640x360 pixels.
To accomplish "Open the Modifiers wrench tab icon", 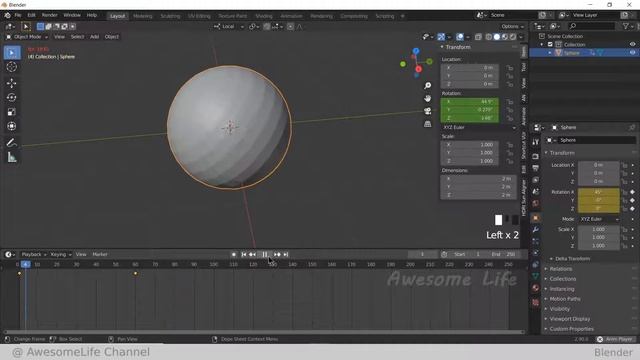I will [x=536, y=230].
